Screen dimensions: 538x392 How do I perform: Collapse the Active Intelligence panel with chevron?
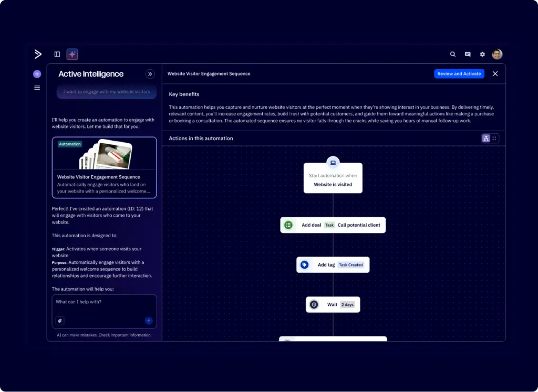(150, 74)
